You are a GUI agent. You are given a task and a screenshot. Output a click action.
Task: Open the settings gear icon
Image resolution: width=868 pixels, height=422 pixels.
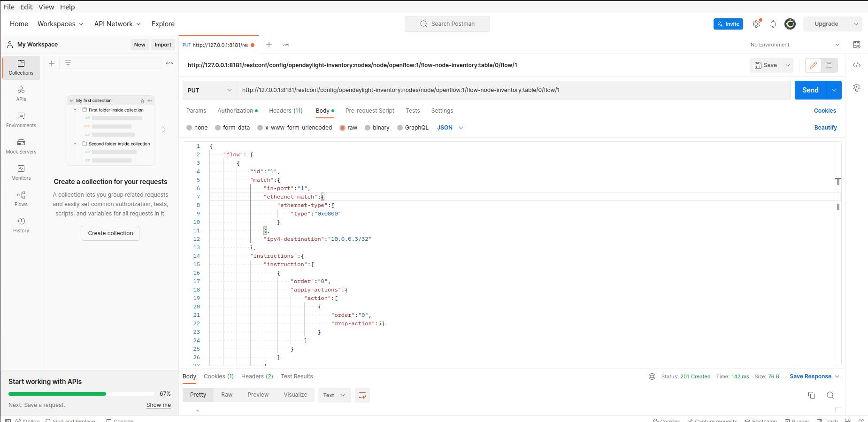coord(756,24)
